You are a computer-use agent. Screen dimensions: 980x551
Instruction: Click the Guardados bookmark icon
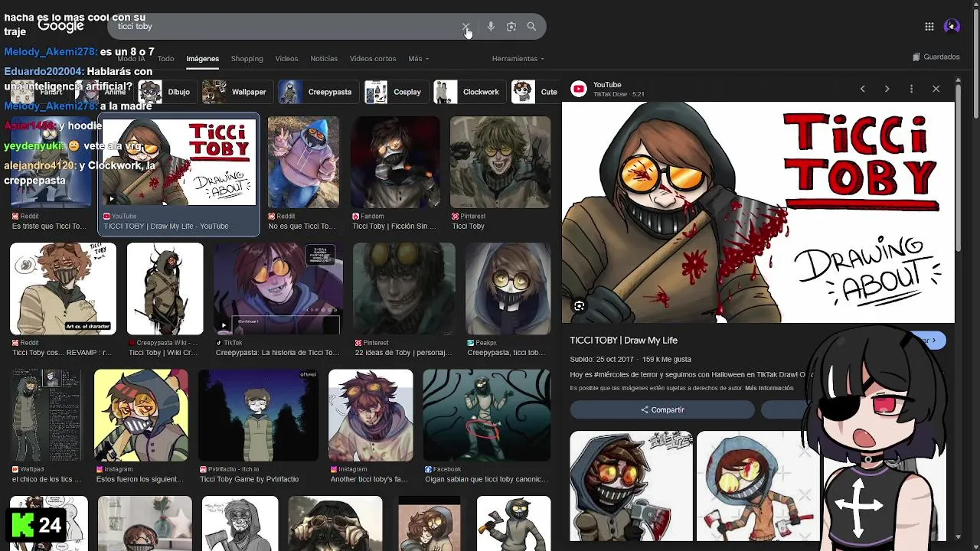click(916, 57)
